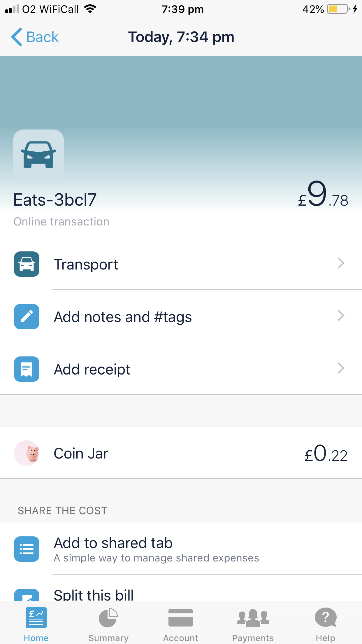Switch to the Account tab
This screenshot has width=362, height=644.
181,624
